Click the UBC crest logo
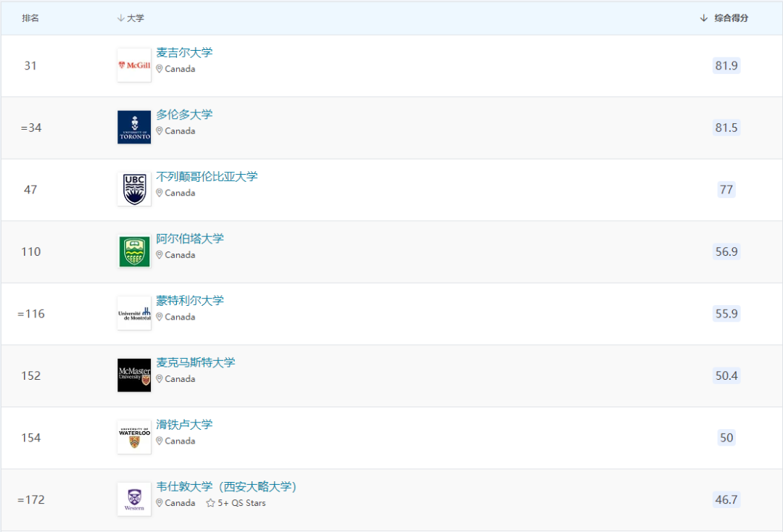Screen dimensions: 783x532 [x=134, y=189]
